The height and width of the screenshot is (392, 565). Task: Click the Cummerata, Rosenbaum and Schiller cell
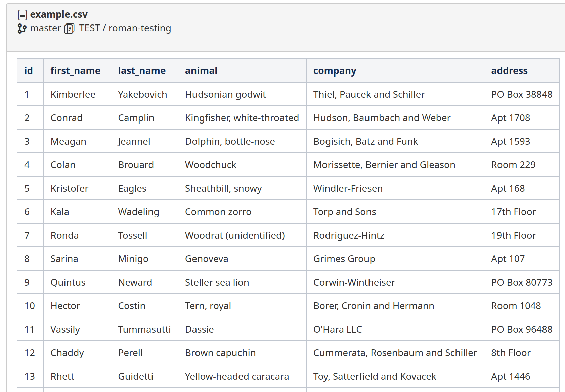pos(395,353)
